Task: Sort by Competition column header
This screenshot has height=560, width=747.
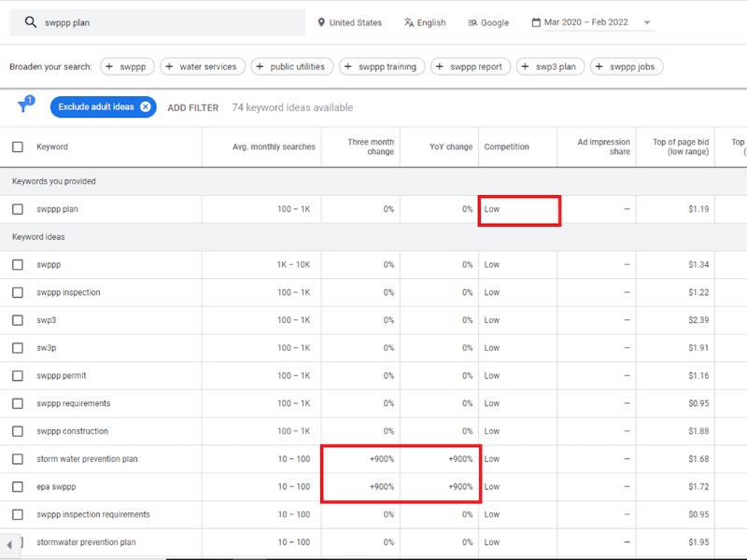Action: pyautogui.click(x=506, y=147)
